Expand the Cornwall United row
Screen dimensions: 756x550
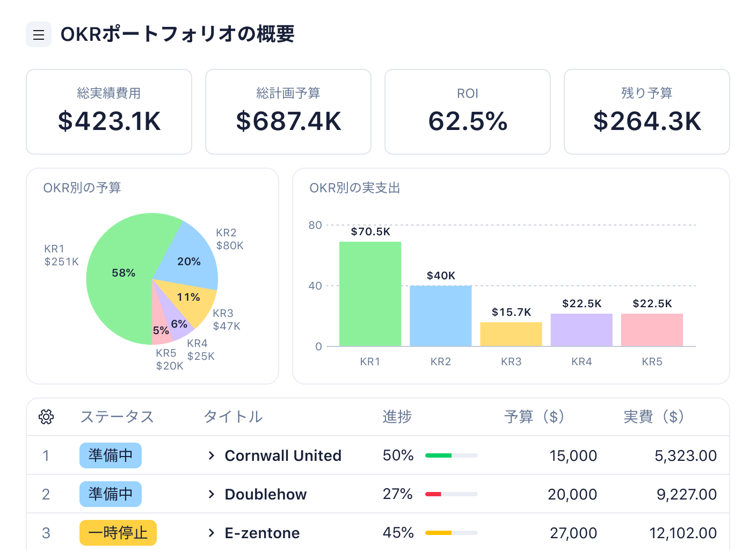pos(210,455)
